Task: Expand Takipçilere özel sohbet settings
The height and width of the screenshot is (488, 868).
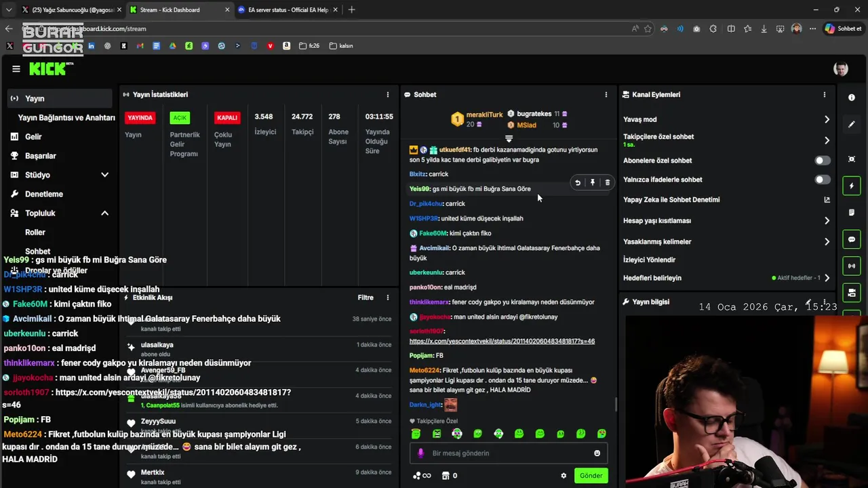Action: tap(827, 140)
